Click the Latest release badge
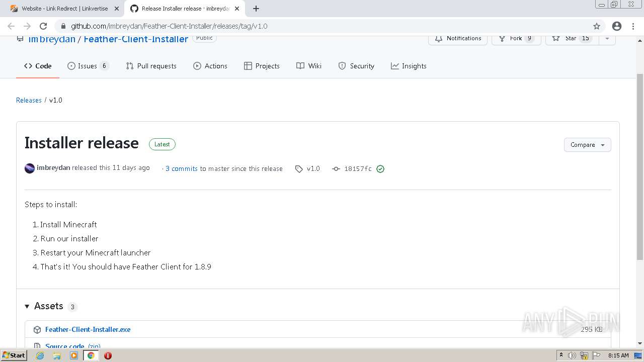This screenshot has width=644, height=362. [x=162, y=144]
